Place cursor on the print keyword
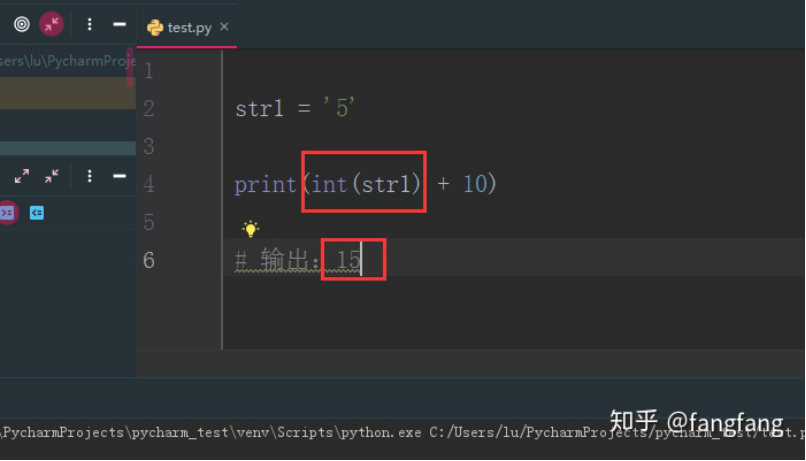The image size is (806, 461). pos(265,185)
